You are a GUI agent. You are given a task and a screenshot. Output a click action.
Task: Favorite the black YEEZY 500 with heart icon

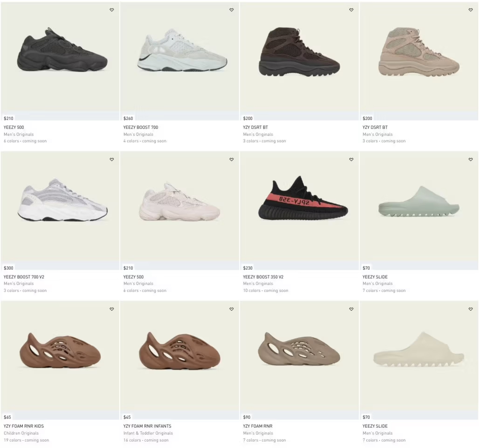[112, 10]
